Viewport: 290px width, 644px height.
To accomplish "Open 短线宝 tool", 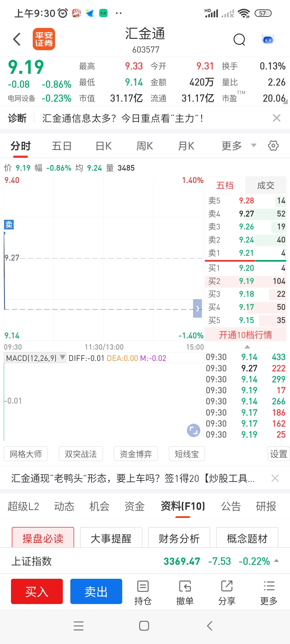I will coord(187,454).
